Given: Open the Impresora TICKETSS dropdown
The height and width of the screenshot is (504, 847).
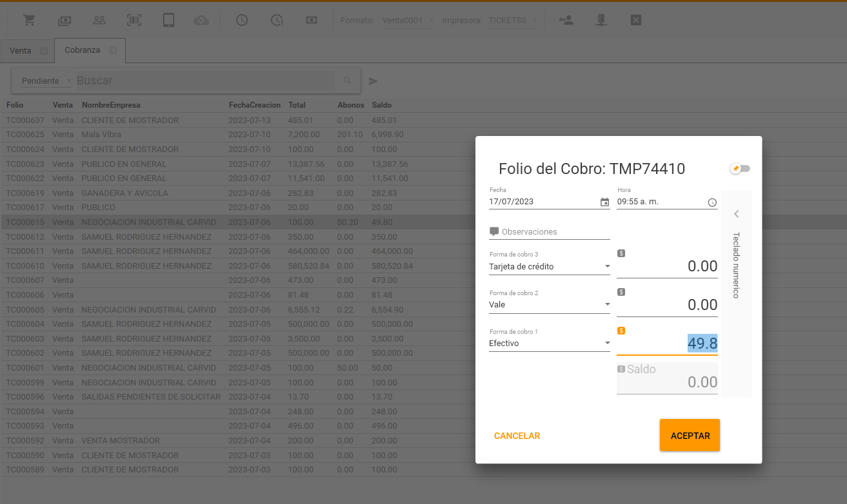Looking at the screenshot, I should click(x=512, y=21).
